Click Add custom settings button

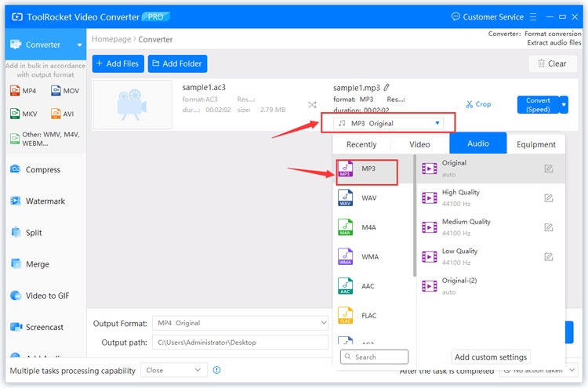[x=491, y=357]
